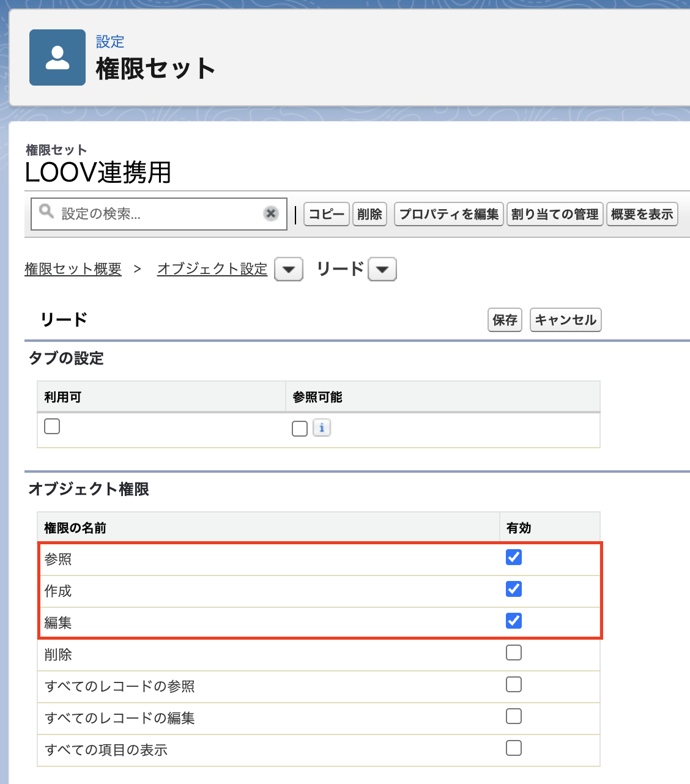Open the オブジェクト設定 breadcrumb link
Screen dimensions: 690x784
(212, 269)
